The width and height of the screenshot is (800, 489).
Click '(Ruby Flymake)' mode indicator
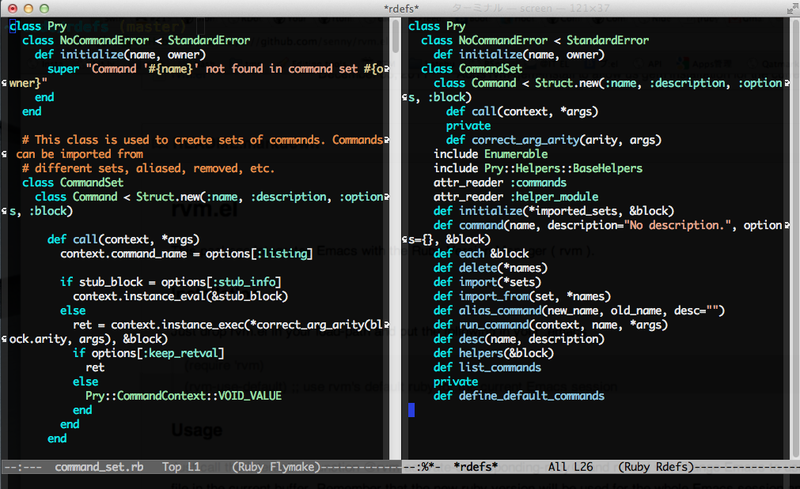pos(276,467)
